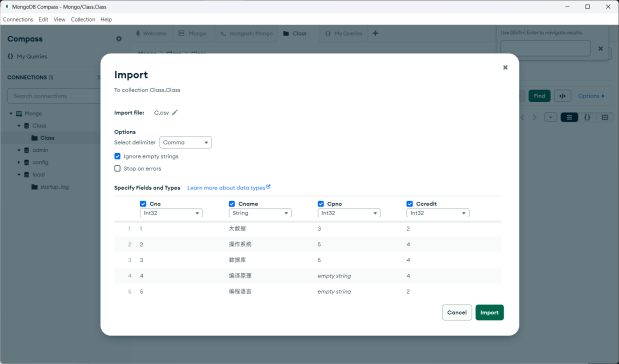Open the Cpno Int32 type dropdown
Screen dimensions: 619x364
click(349, 213)
